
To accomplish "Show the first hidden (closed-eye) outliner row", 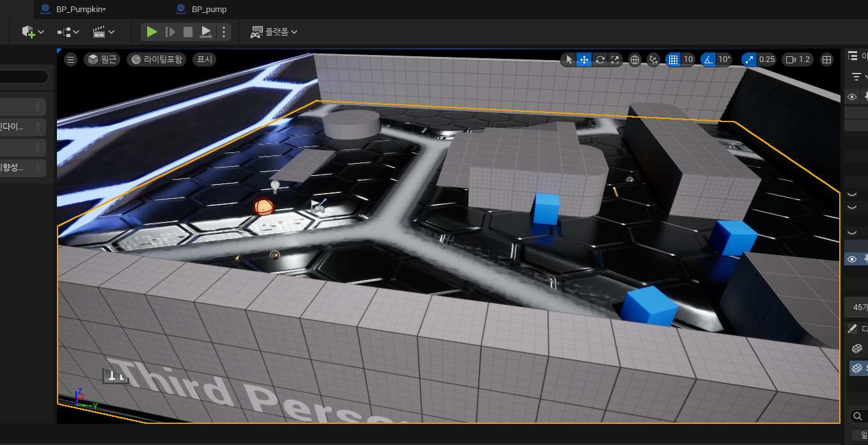I will (x=852, y=194).
